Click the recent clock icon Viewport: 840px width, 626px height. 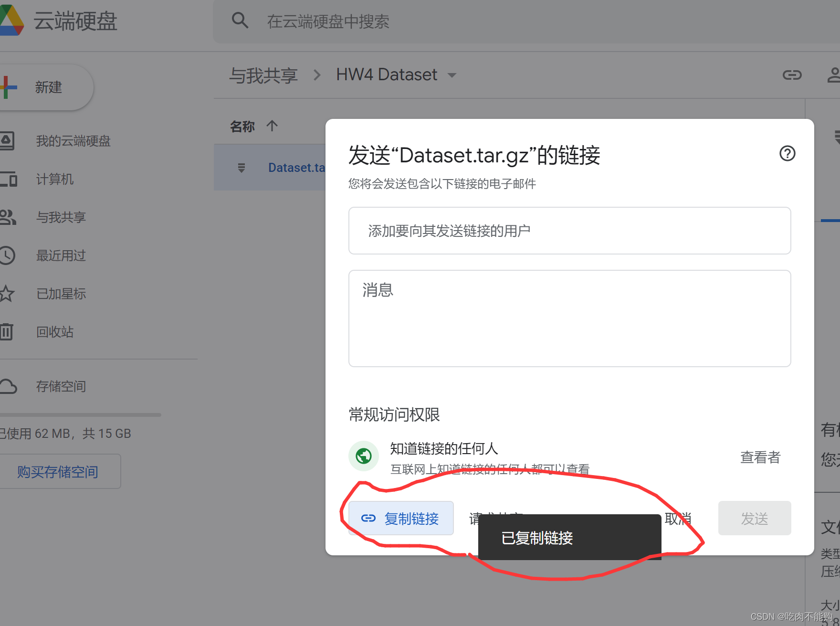click(x=7, y=255)
